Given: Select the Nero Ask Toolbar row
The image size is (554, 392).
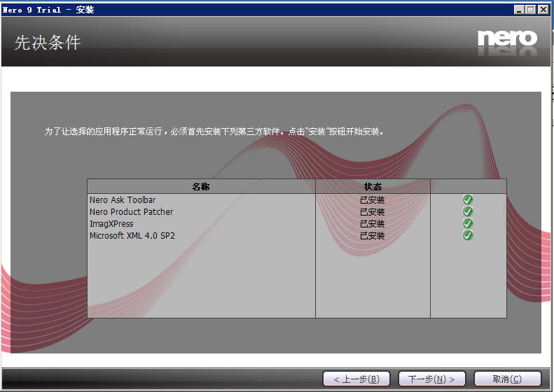Looking at the screenshot, I should (x=297, y=200).
